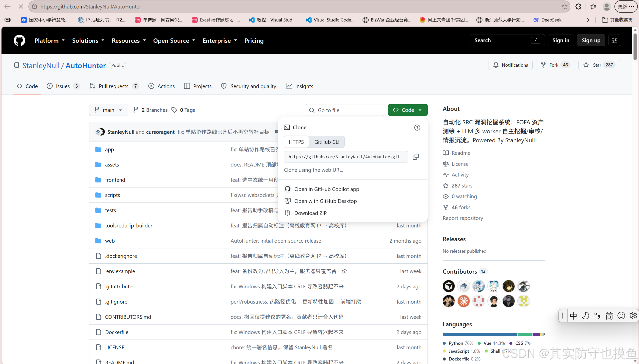The image size is (639, 364).
Task: Click the CSS language color segment
Action: coord(536,334)
